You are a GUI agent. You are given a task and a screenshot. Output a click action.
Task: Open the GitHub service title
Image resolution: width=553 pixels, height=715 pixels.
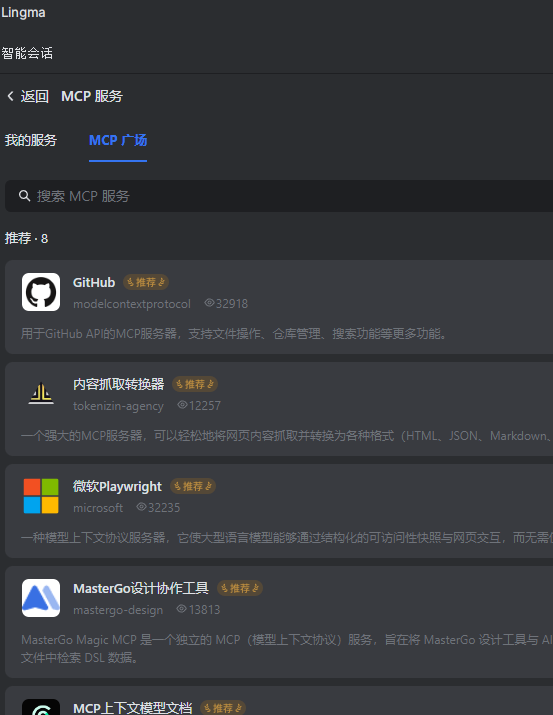click(x=94, y=282)
